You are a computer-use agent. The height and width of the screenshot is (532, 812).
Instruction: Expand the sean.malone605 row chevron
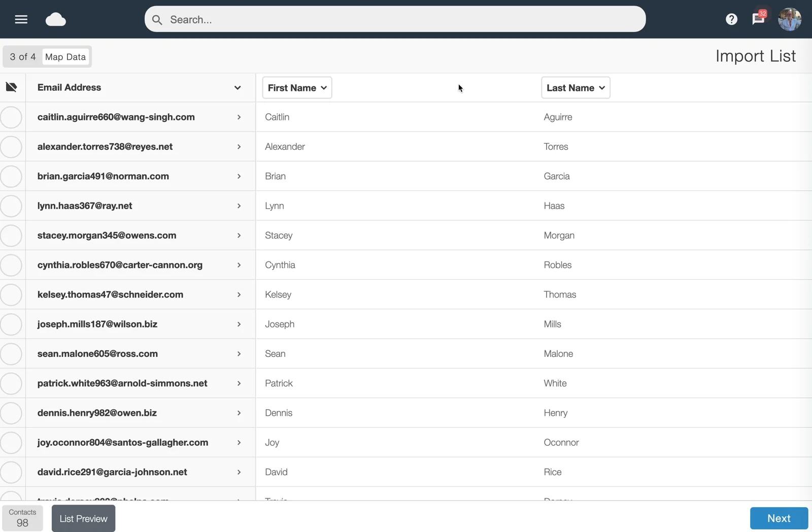(239, 354)
